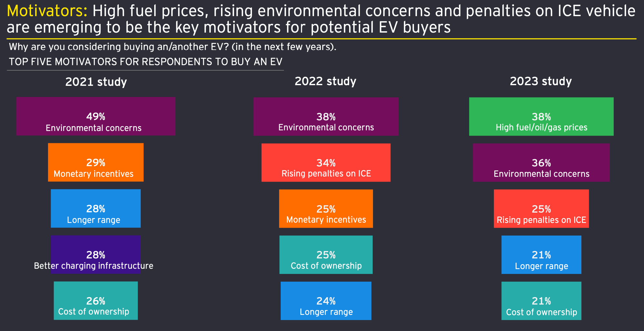
Task: Click the "2021 study" column heading
Action: [96, 82]
